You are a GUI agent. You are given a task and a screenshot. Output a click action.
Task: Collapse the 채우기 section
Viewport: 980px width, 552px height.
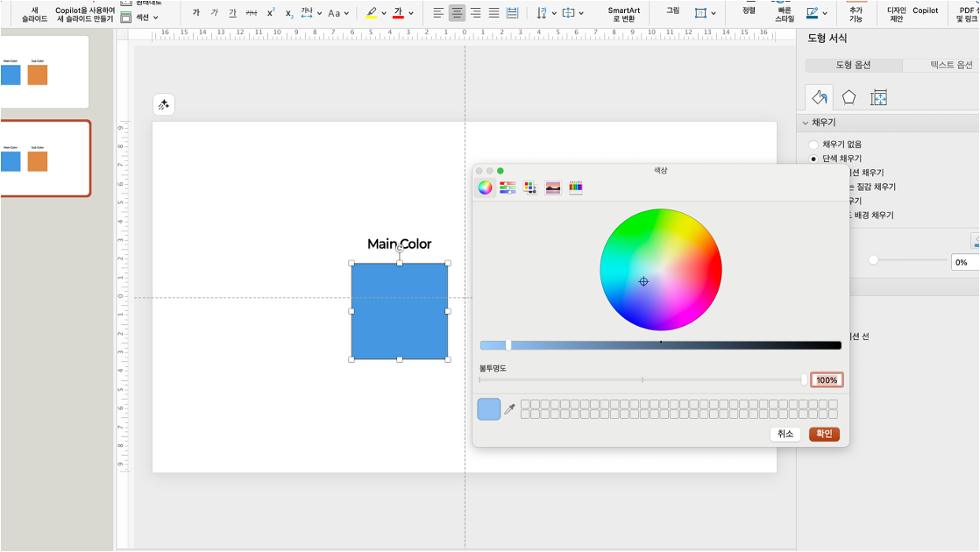[x=805, y=123]
